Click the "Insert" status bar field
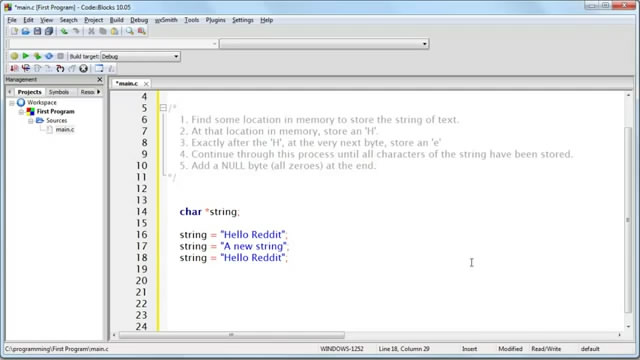The width and height of the screenshot is (640, 360). (469, 349)
